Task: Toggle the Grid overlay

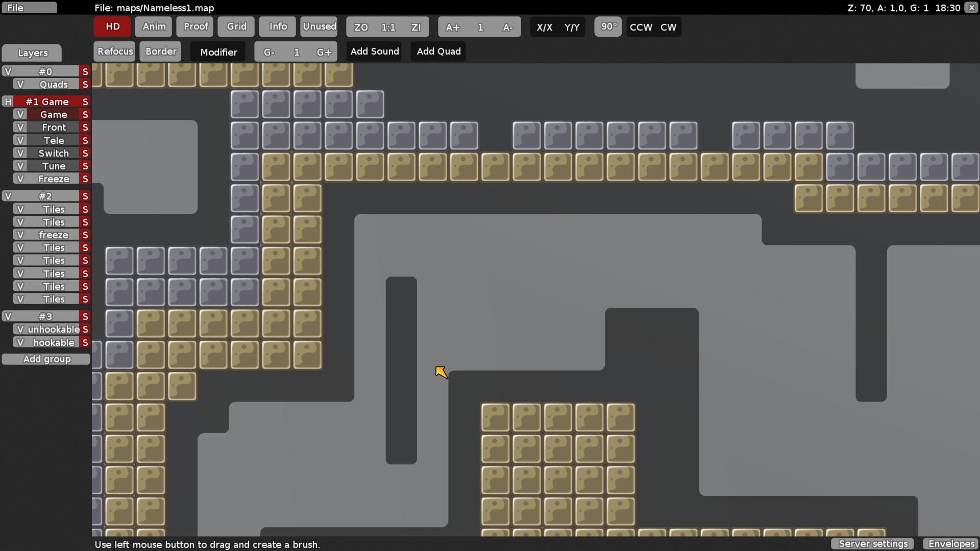Action: coord(235,27)
